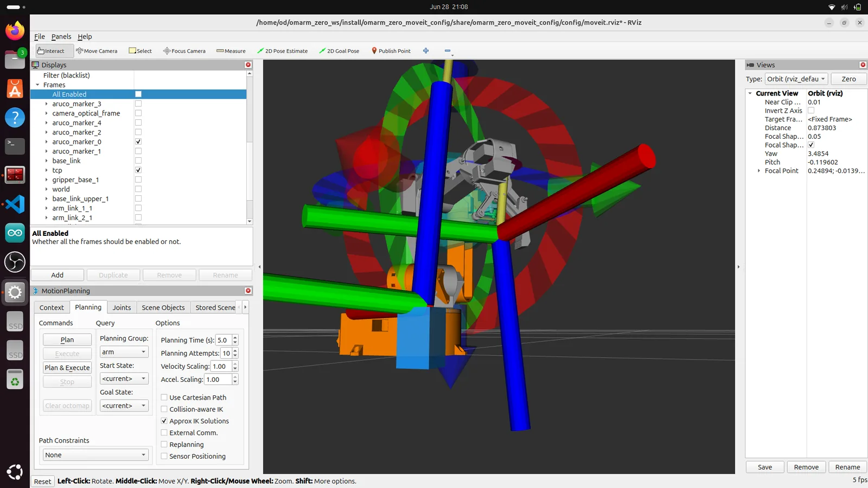Click the Plan & Execute button
Image resolution: width=868 pixels, height=488 pixels.
67,368
